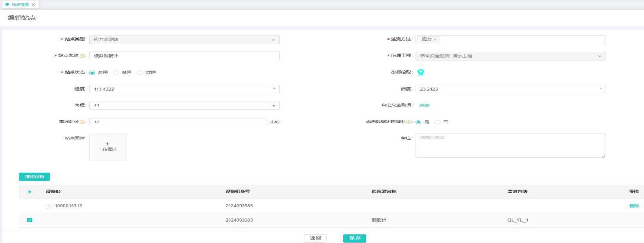Click the 备注 text area
The image size is (644, 243).
pyautogui.click(x=510, y=145)
